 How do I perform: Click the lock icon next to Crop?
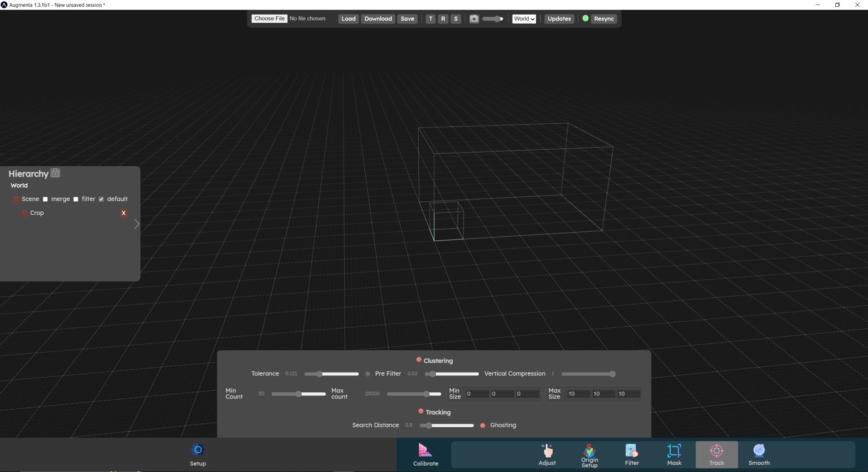point(24,213)
